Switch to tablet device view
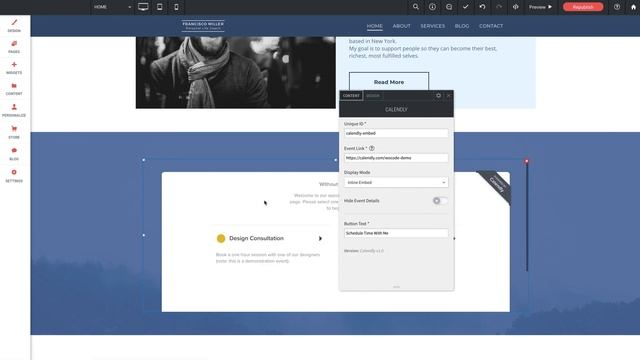Screen dimensions: 640x360 [160, 7]
